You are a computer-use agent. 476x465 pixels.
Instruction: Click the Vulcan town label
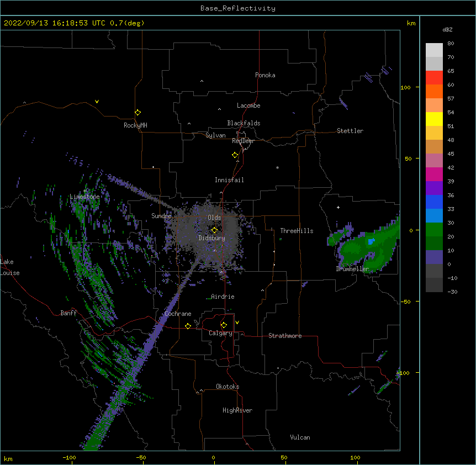point(300,437)
